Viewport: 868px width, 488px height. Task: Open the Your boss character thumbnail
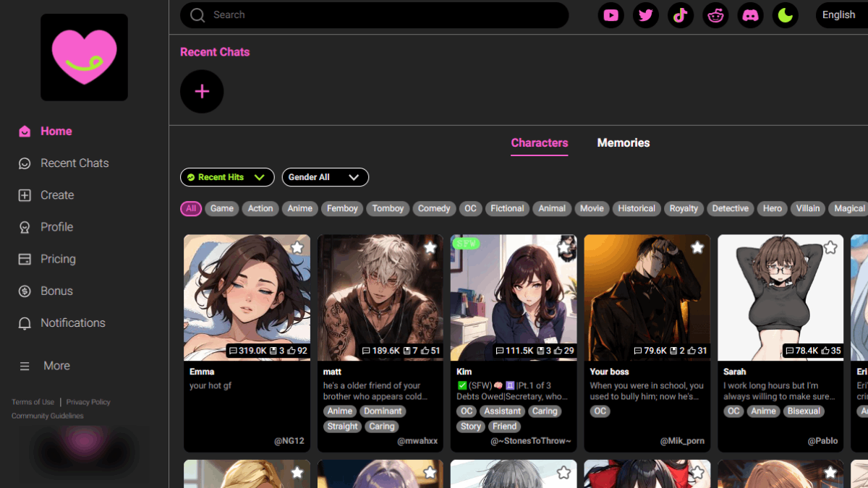647,297
